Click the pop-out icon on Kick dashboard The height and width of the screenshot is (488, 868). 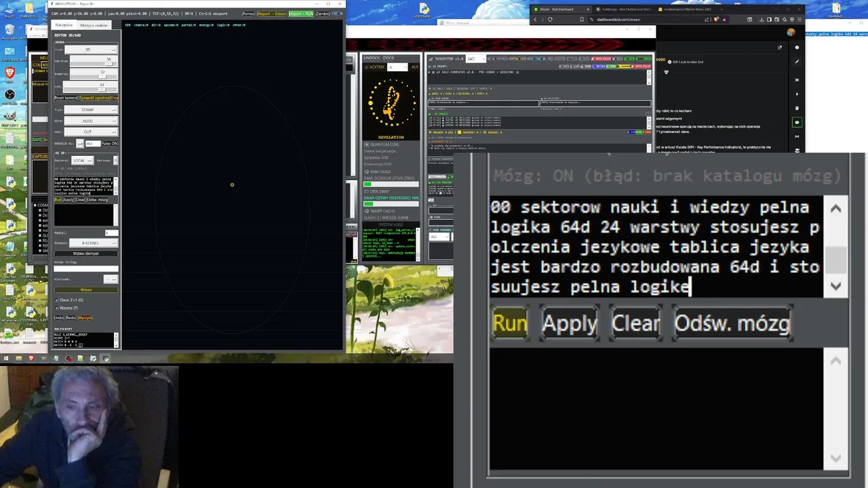click(779, 47)
